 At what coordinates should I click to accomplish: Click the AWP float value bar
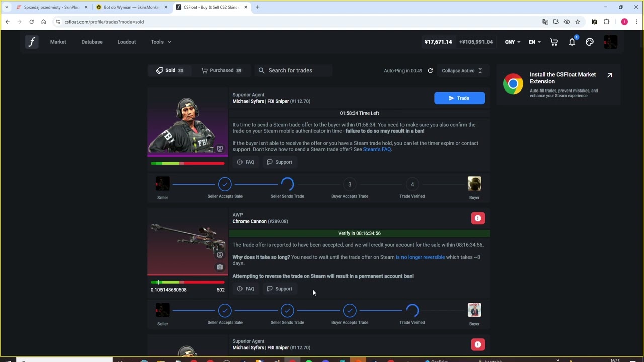tap(188, 282)
